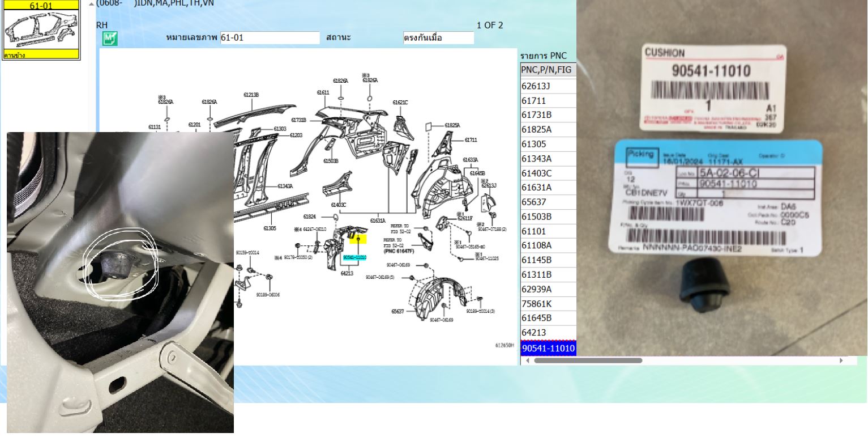The height and width of the screenshot is (437, 868).
Task: Click the 64213 callout label in diagram
Action: click(x=347, y=274)
